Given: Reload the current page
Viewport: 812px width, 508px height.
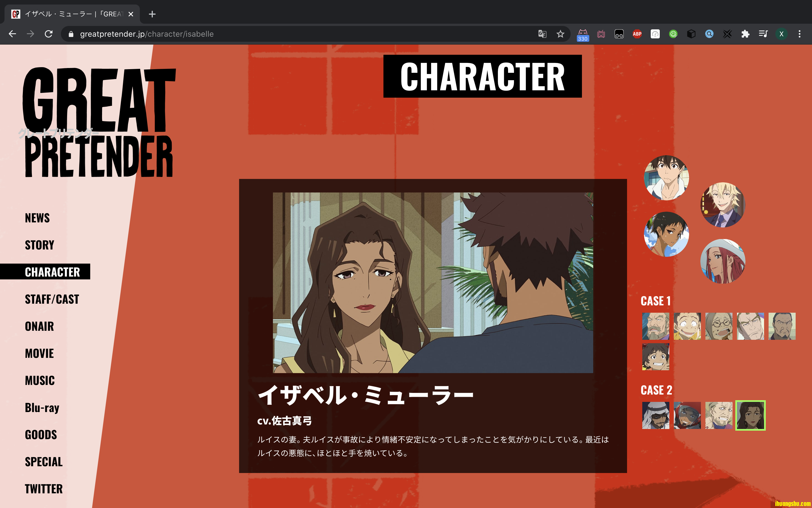Looking at the screenshot, I should coord(49,34).
